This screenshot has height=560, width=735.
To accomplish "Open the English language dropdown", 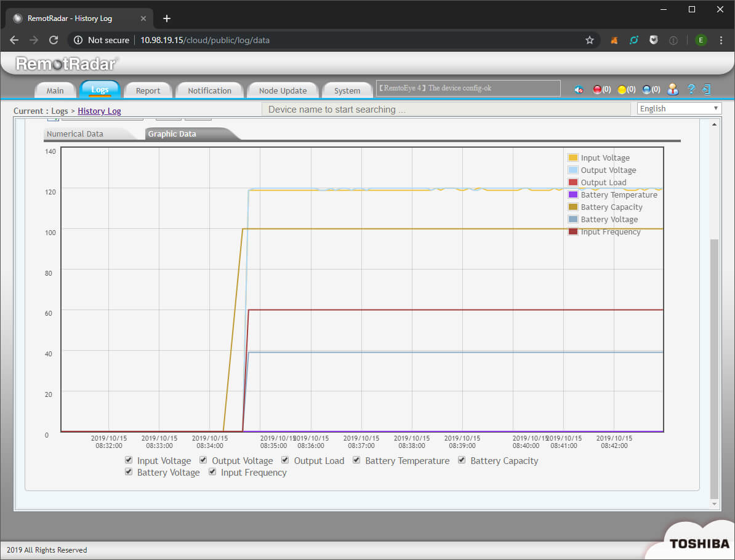I will [679, 108].
